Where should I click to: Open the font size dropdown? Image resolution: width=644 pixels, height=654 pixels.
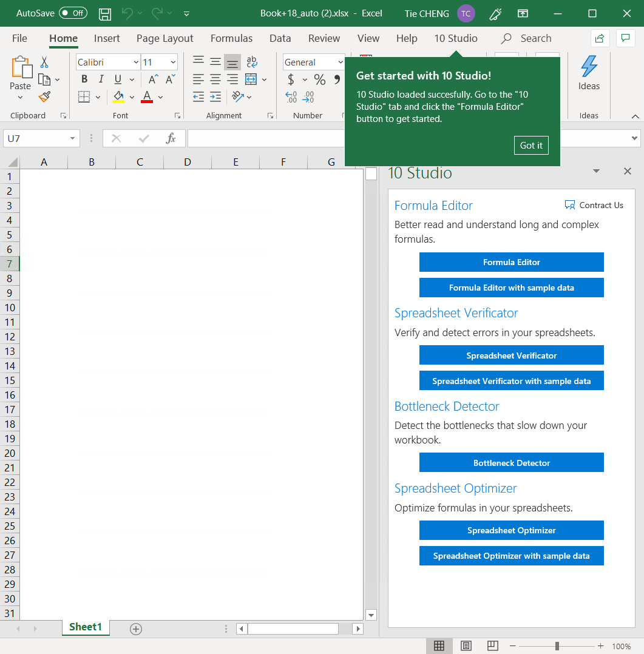173,62
